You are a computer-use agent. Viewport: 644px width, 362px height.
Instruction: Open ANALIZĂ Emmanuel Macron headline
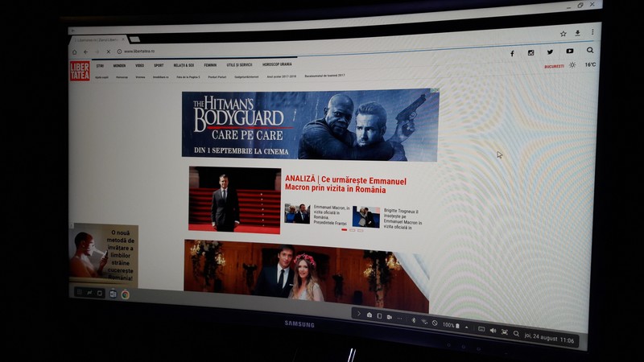coord(345,185)
